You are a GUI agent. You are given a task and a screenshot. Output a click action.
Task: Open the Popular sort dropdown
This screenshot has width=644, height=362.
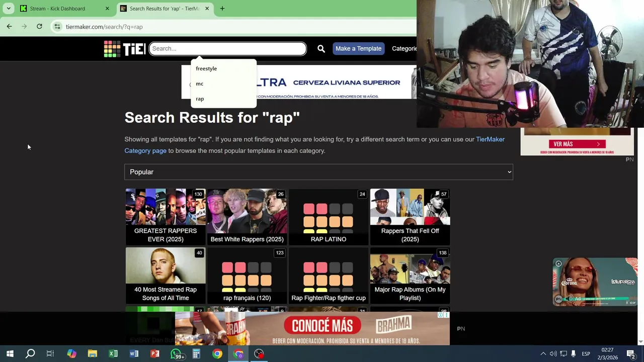coord(318,172)
